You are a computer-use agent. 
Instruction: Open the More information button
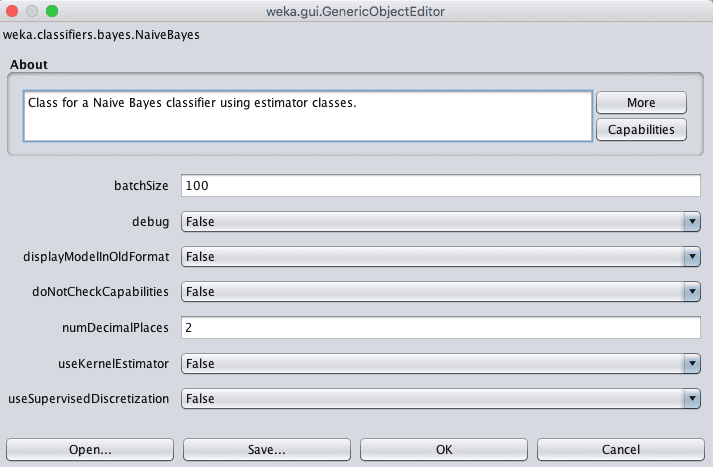click(641, 102)
